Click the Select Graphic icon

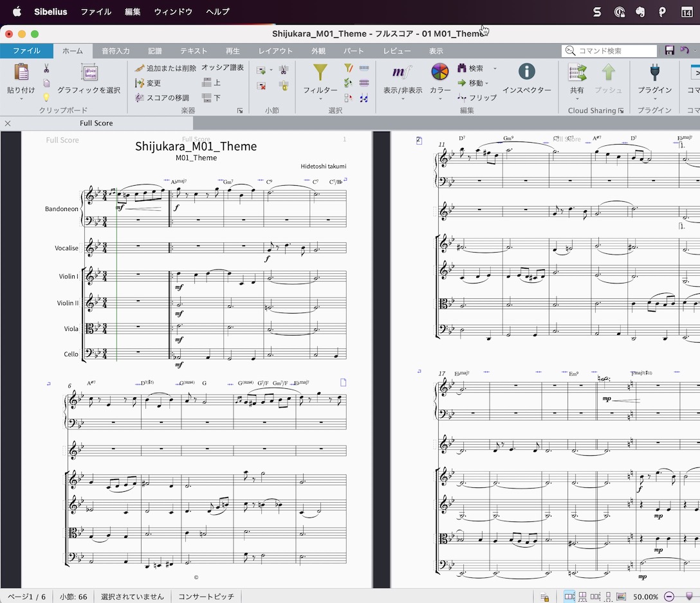89,72
